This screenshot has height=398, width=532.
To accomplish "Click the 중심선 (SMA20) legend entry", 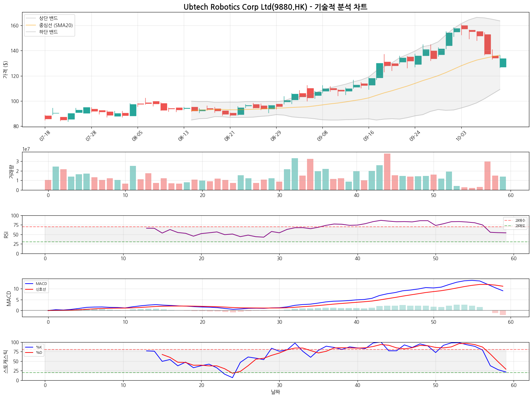I will (56, 25).
